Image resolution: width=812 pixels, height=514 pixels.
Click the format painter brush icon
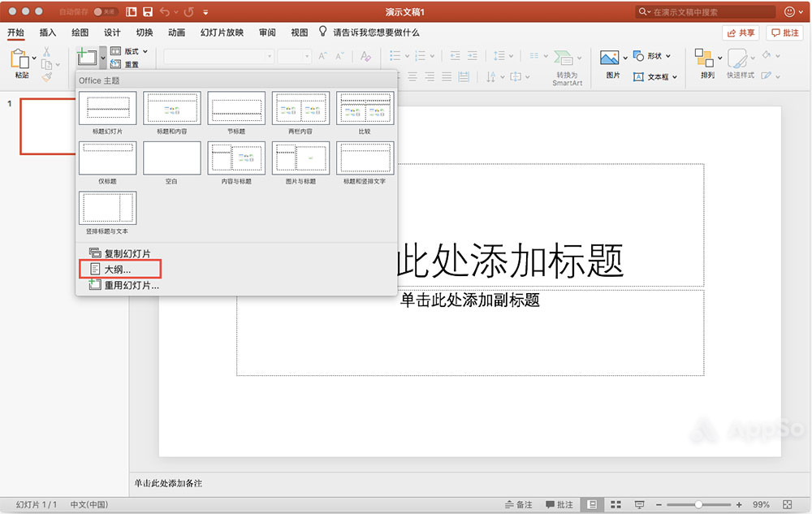click(x=47, y=77)
